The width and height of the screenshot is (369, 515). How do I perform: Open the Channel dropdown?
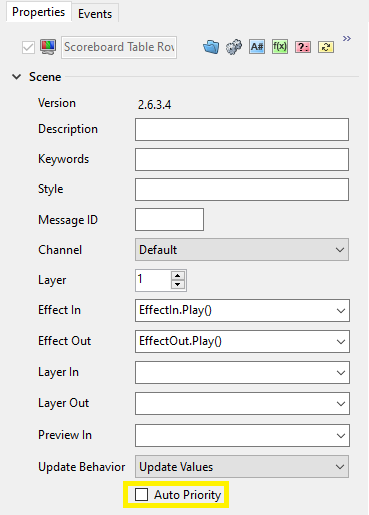click(242, 250)
